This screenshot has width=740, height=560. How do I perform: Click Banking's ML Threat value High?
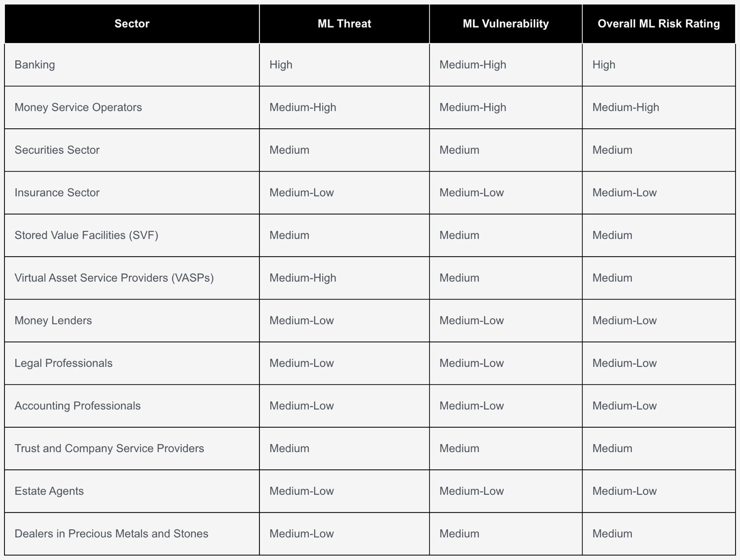(281, 65)
